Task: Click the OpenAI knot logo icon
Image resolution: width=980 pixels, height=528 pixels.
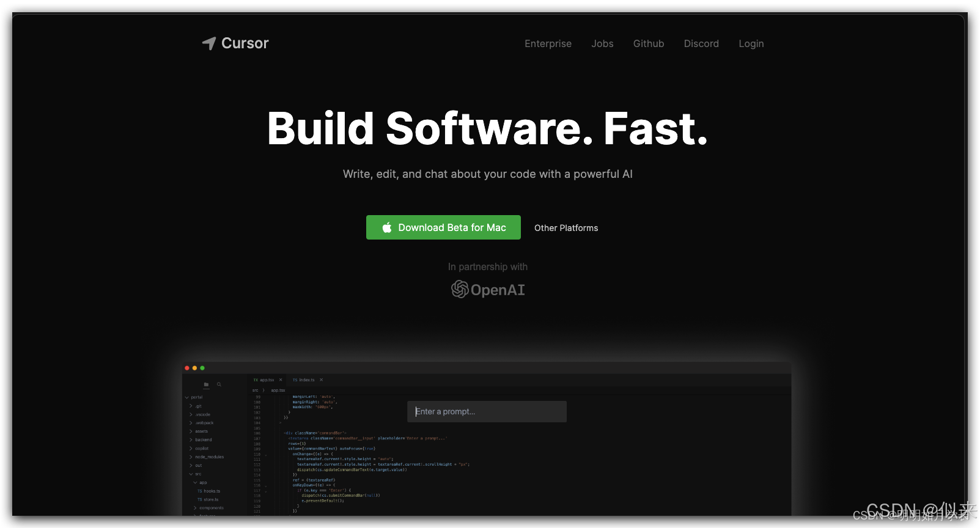Action: click(460, 289)
